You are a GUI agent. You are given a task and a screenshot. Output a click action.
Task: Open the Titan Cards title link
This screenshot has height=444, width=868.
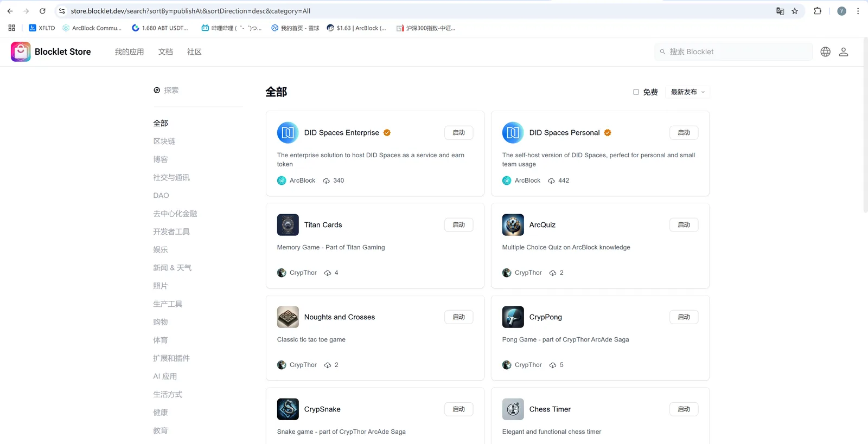pos(323,225)
